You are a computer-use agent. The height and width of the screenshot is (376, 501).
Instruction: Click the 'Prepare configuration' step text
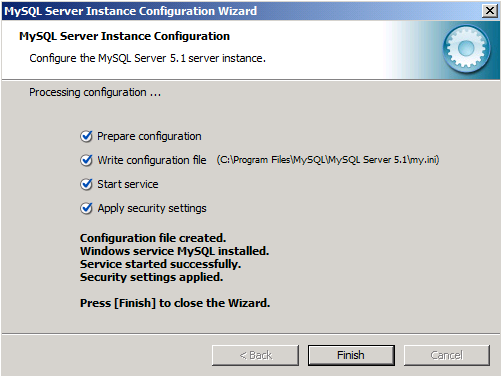pyautogui.click(x=149, y=136)
